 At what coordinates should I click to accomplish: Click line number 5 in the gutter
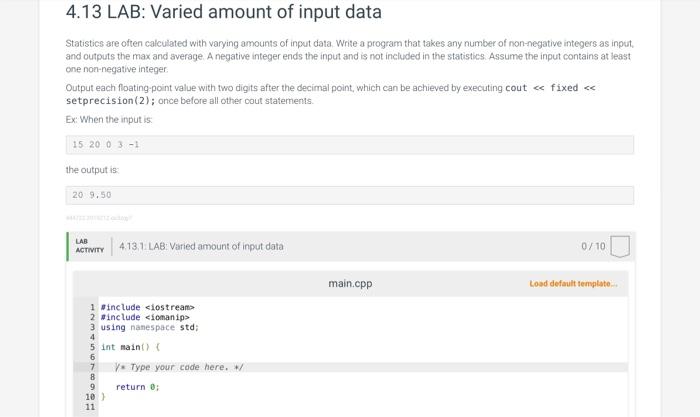92,347
